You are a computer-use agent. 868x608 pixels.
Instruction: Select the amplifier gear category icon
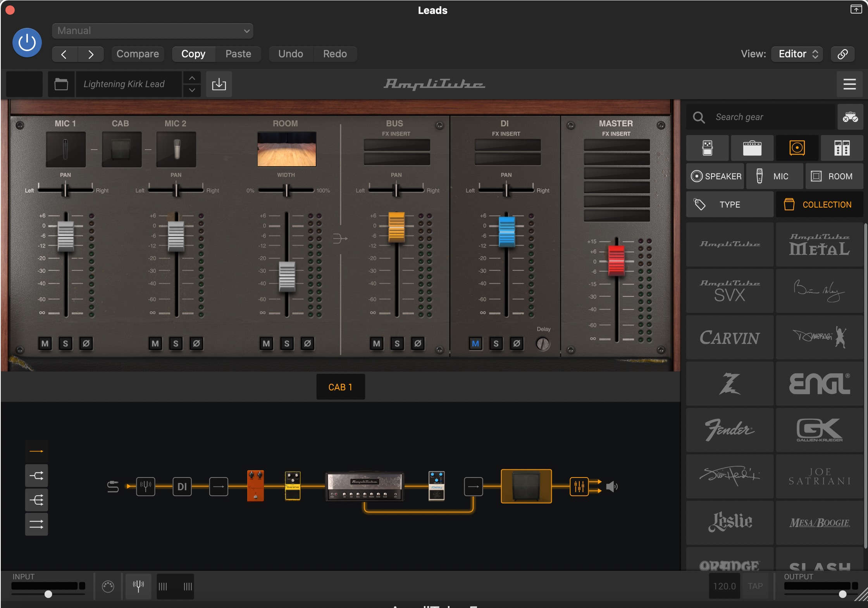pyautogui.click(x=752, y=148)
